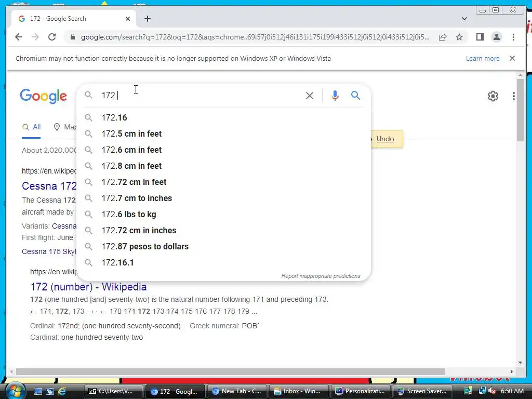
Task: Go back to previous page
Action: click(19, 37)
